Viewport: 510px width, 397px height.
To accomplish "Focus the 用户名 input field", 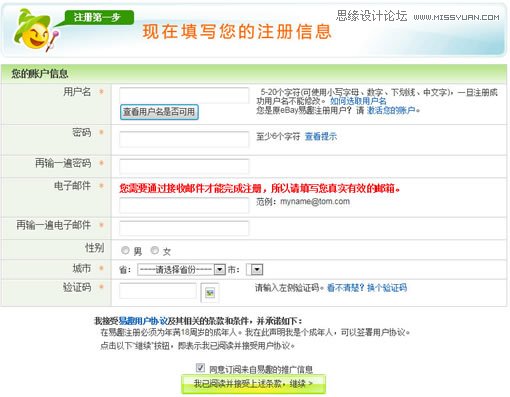I will click(x=184, y=95).
